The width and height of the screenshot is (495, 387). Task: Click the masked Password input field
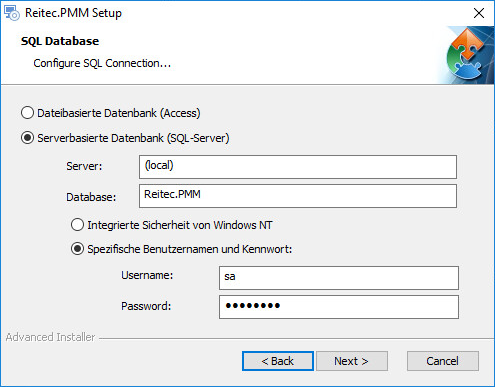pyautogui.click(x=339, y=307)
